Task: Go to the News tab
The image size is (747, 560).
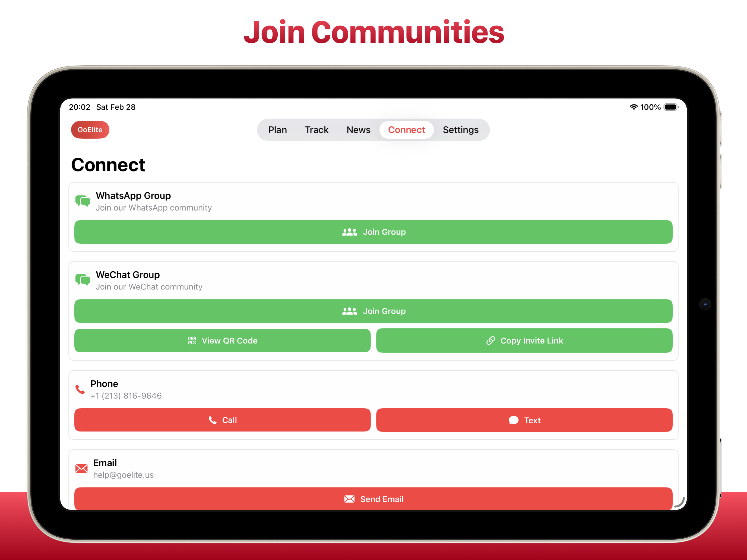Action: click(358, 130)
